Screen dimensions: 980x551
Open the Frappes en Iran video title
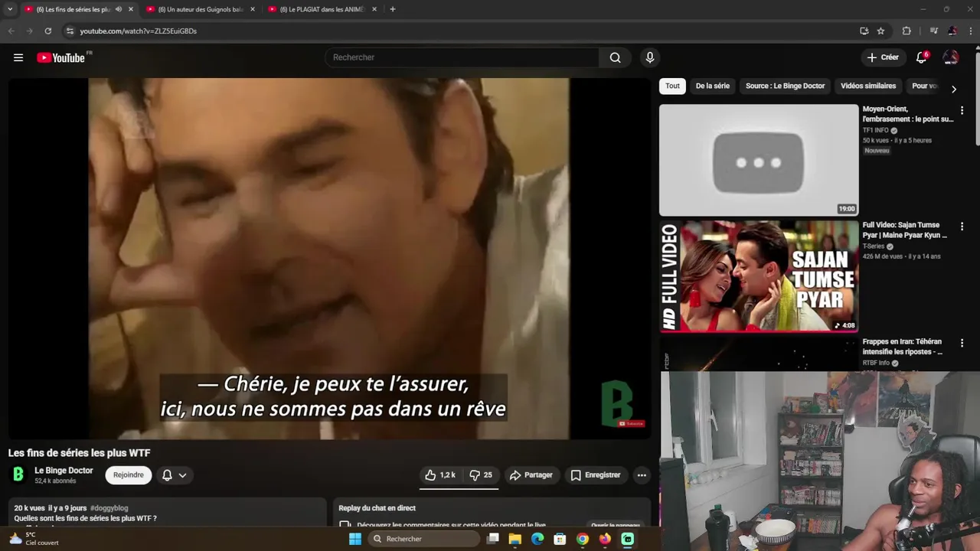[903, 347]
